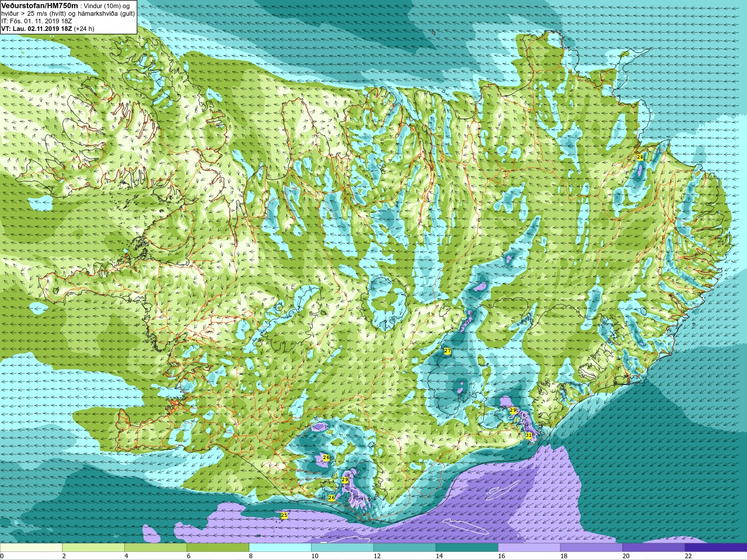Click the light cyan 8–10 m/s legend swatch
This screenshot has height=560, width=747.
click(280, 548)
